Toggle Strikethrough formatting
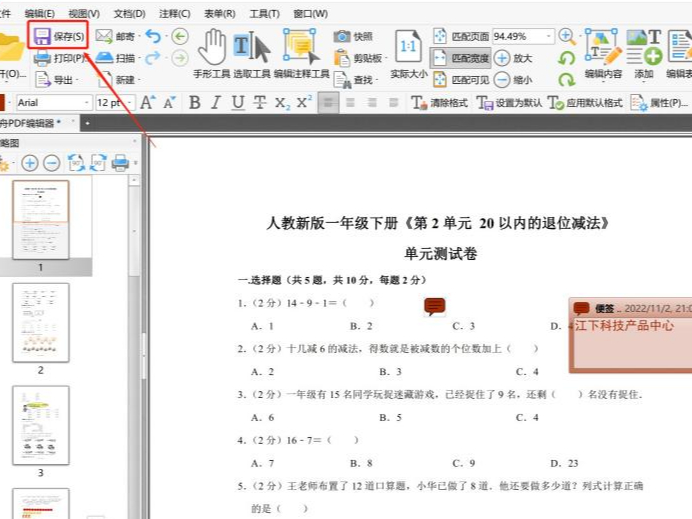The width and height of the screenshot is (692, 519). 260,102
